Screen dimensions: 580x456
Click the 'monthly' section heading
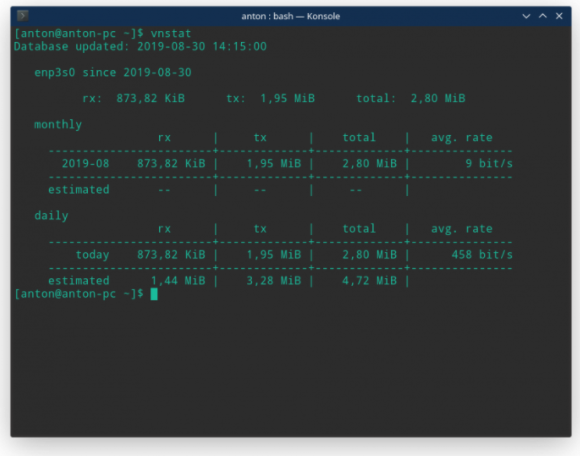click(x=58, y=125)
